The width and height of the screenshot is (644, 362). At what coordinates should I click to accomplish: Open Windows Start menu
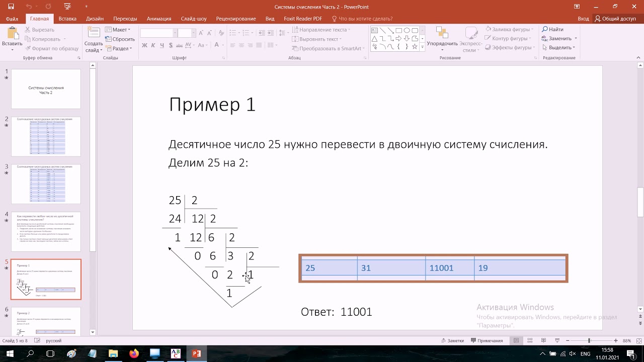click(x=9, y=353)
